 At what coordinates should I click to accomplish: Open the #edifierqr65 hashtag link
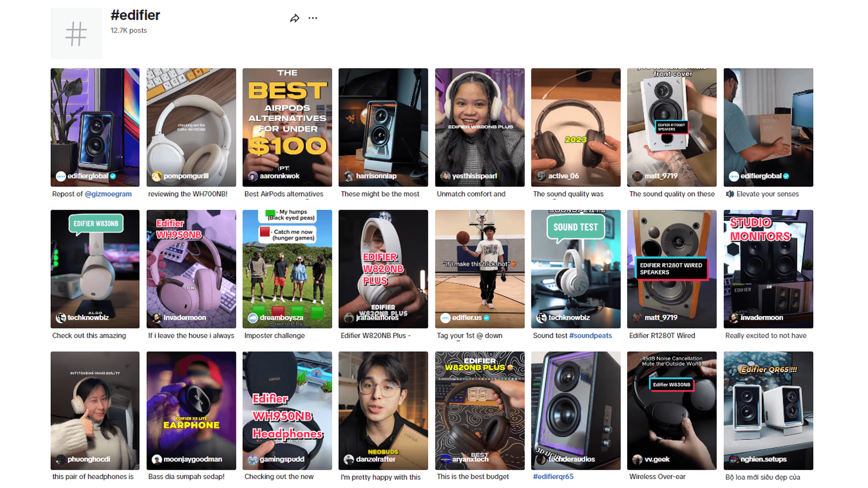tap(553, 476)
